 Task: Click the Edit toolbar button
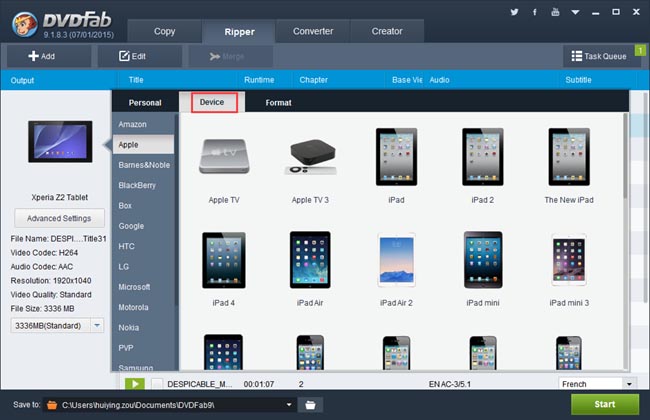[140, 56]
